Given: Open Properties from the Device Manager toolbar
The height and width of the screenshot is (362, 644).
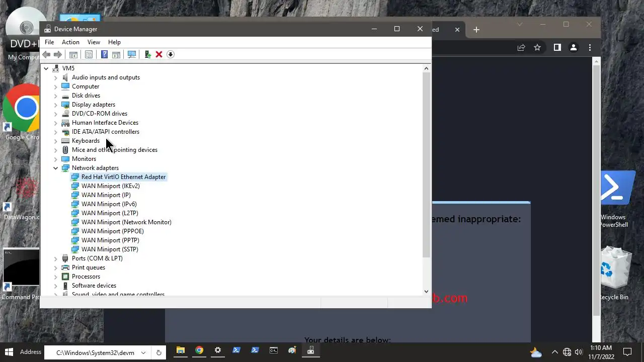Looking at the screenshot, I should click(x=89, y=54).
